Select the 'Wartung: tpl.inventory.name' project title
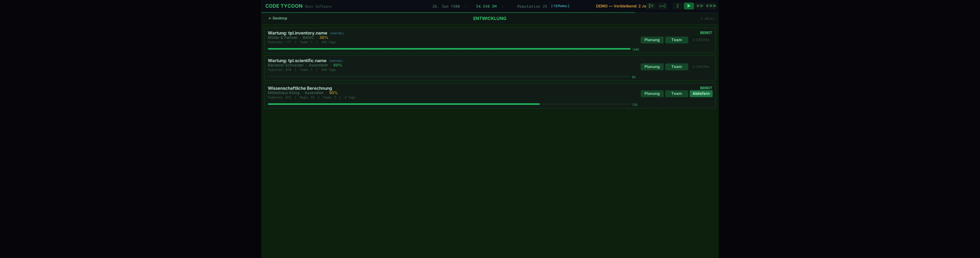This screenshot has height=258, width=980. point(297,33)
